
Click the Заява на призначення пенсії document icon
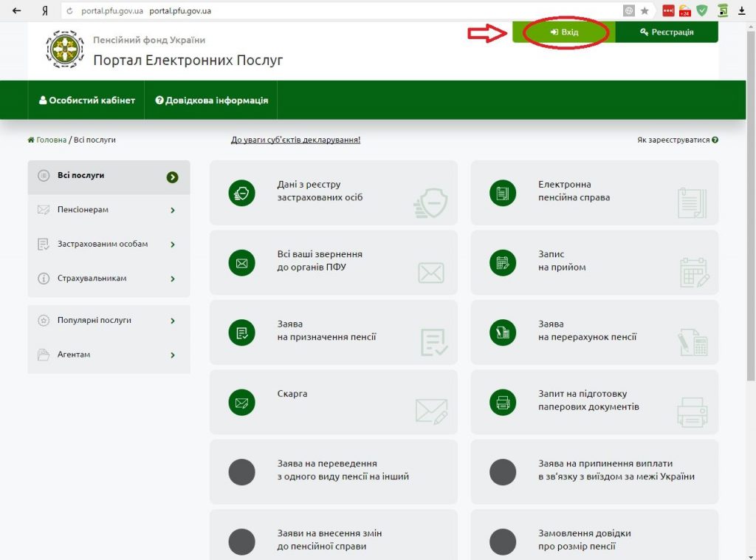pyautogui.click(x=241, y=332)
